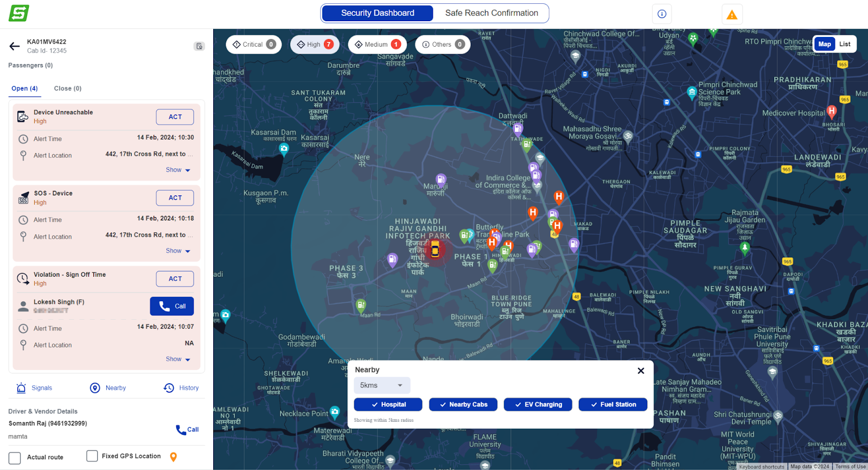Screen dimensions: 868x470
Task: Click the Sign Off Time violation icon
Action: (x=23, y=279)
